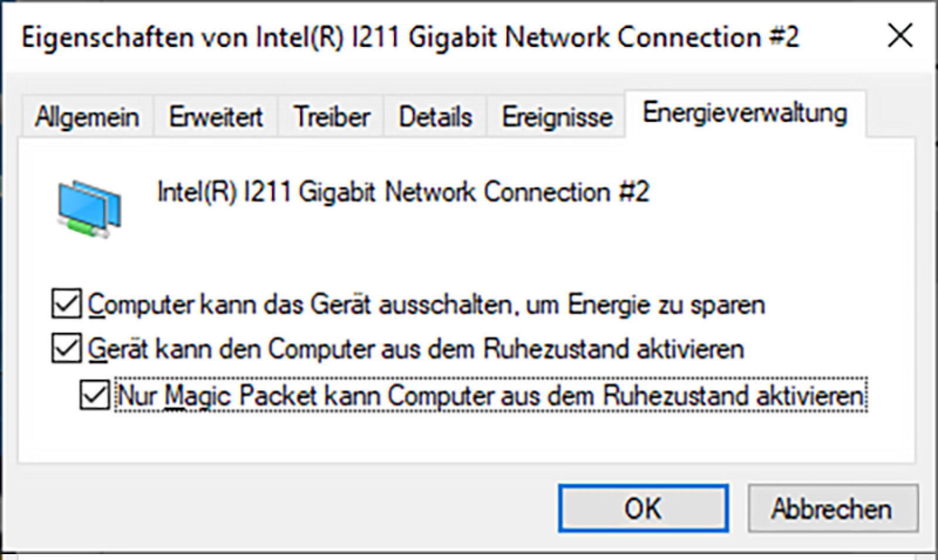Click the focused 'Nur Magic Packet' label text
This screenshot has height=560, width=938.
[x=490, y=396]
